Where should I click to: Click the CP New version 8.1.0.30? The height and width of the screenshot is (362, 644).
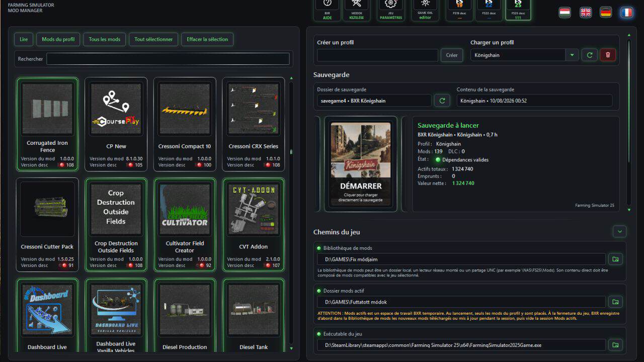coord(133,159)
